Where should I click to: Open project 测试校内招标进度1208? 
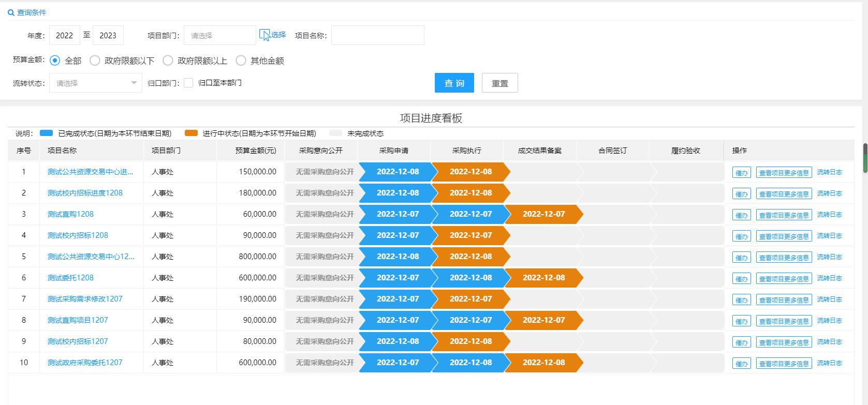point(85,193)
